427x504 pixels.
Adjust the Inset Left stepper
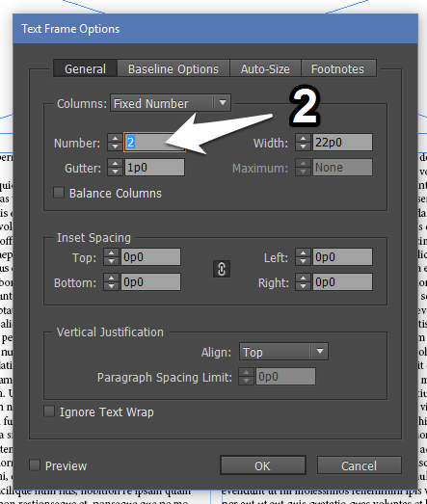click(x=303, y=257)
